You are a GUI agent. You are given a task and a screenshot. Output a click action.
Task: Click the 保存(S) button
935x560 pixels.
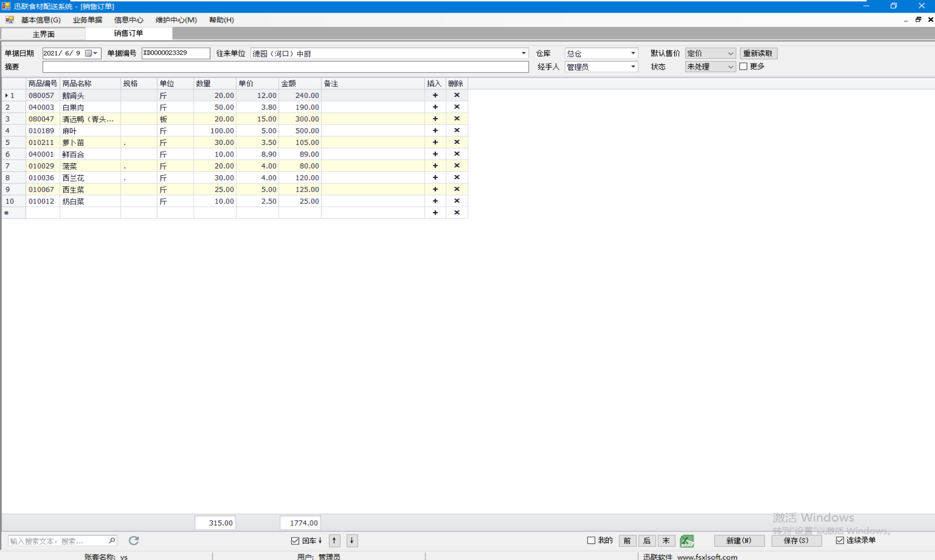coord(796,540)
